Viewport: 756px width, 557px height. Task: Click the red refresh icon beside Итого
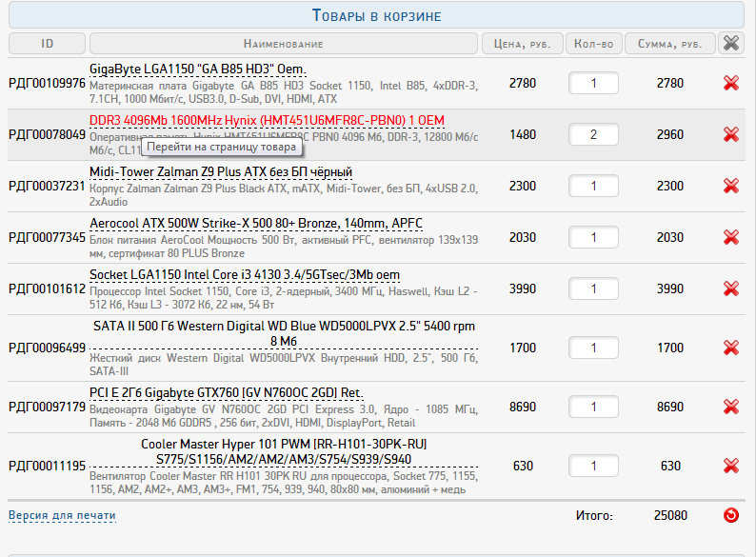pyautogui.click(x=731, y=515)
